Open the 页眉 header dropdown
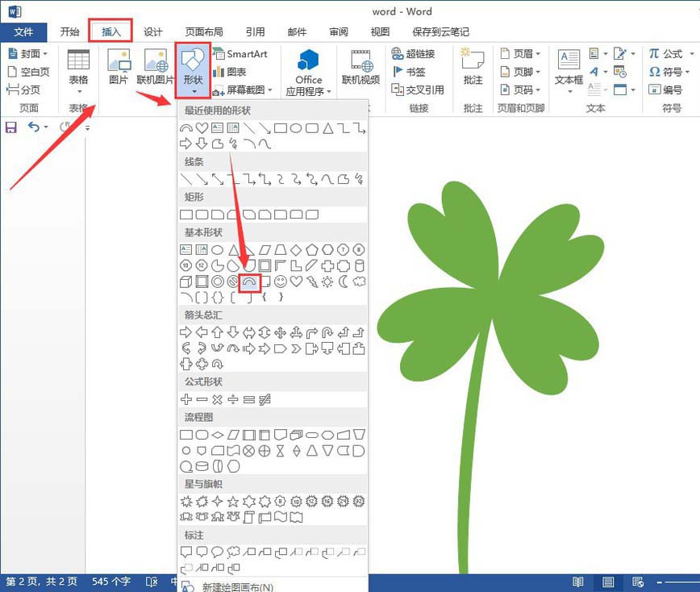The height and width of the screenshot is (592, 700). 520,53
